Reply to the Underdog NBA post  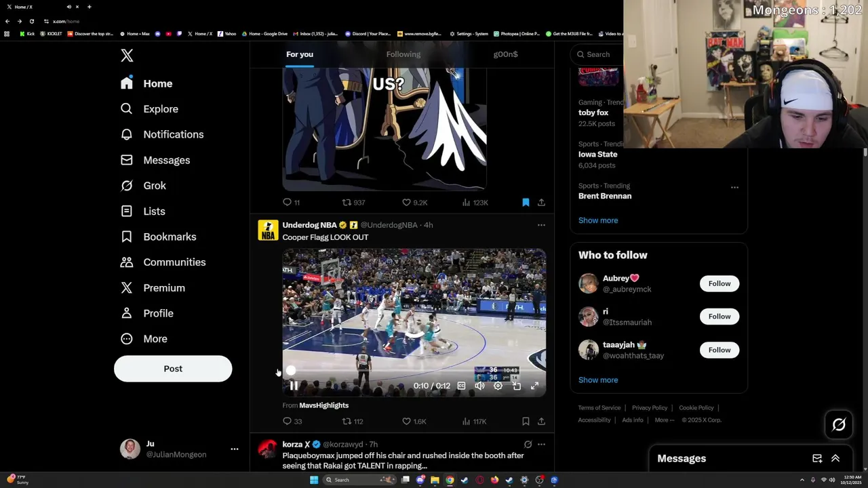tap(292, 422)
